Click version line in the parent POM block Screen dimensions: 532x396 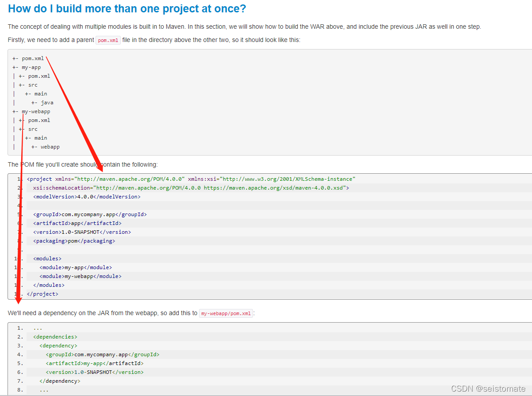pos(82,232)
